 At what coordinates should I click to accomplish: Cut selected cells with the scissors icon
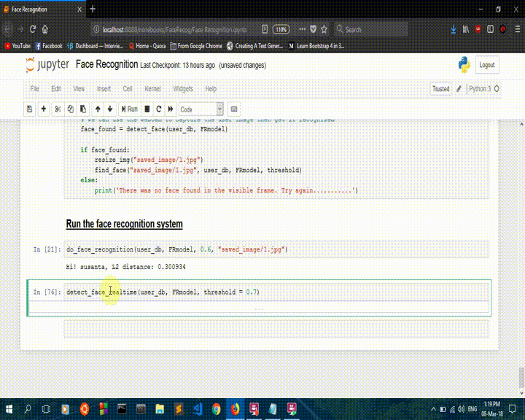click(58, 109)
